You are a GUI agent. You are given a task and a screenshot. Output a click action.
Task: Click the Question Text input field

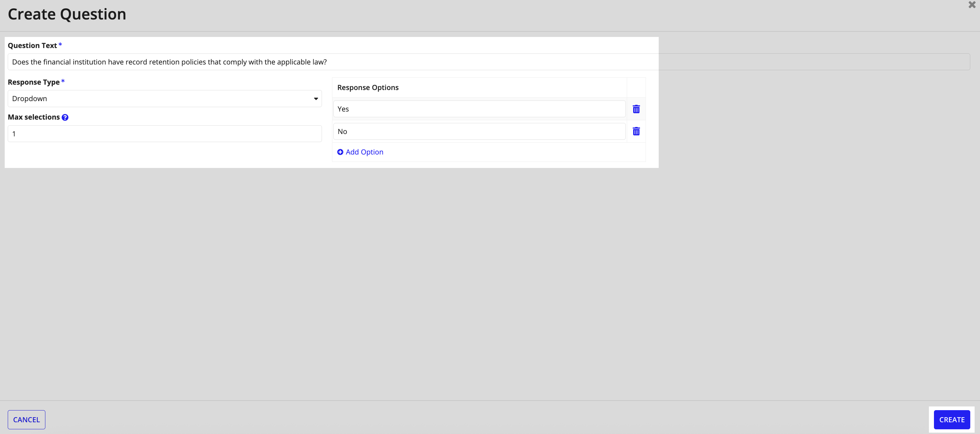pyautogui.click(x=489, y=62)
